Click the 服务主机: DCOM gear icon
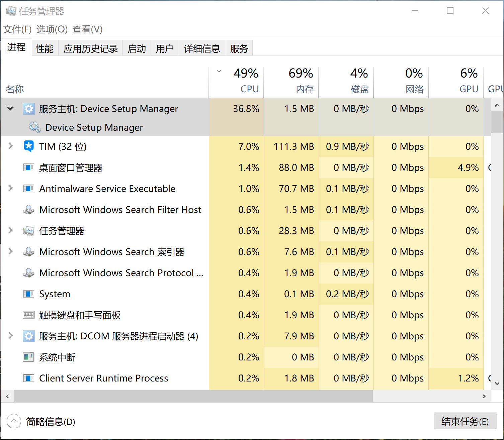This screenshot has height=440, width=504. (x=29, y=336)
